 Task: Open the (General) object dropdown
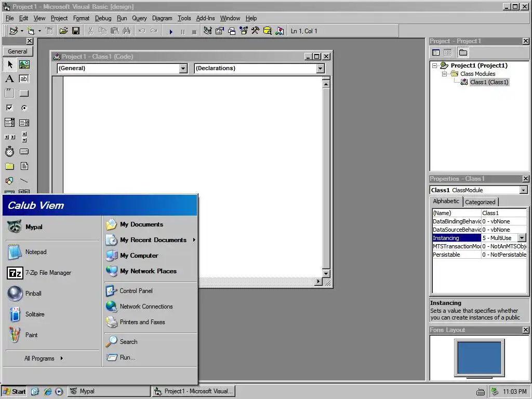click(x=183, y=69)
